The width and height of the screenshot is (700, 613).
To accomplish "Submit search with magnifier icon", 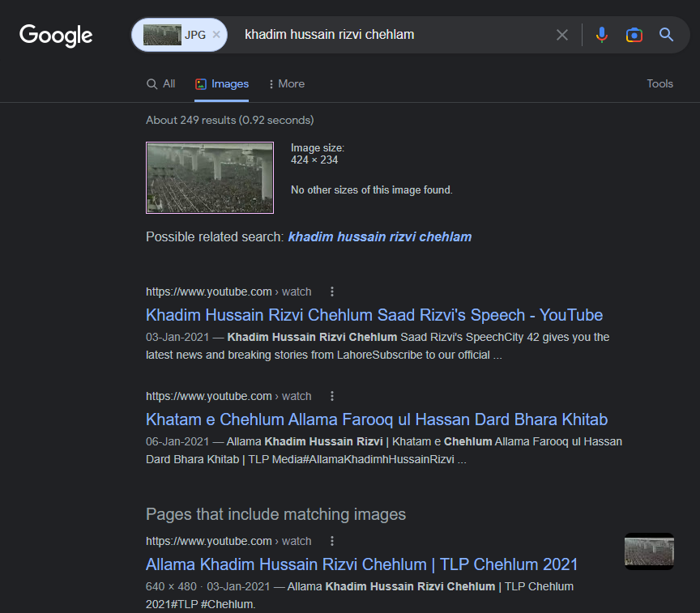I will [x=666, y=34].
